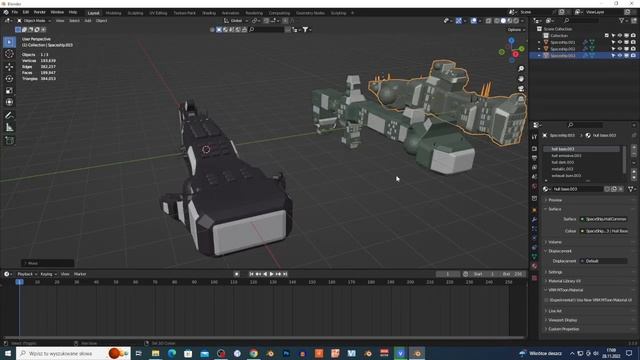640x360 pixels.
Task: Open the Object properties orange square tab
Action: (x=534, y=210)
